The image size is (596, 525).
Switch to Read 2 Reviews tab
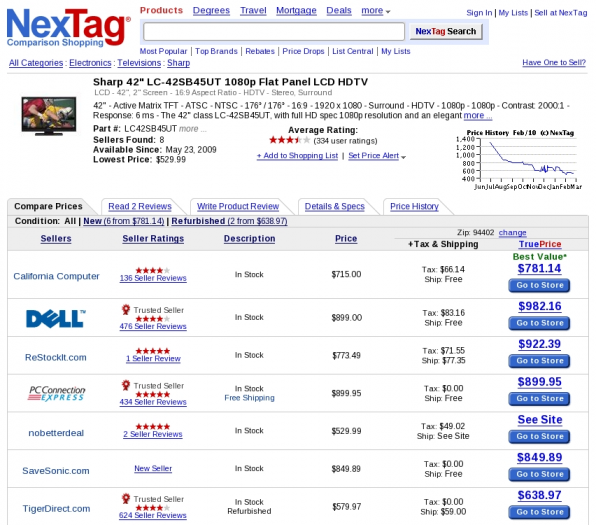click(x=140, y=206)
